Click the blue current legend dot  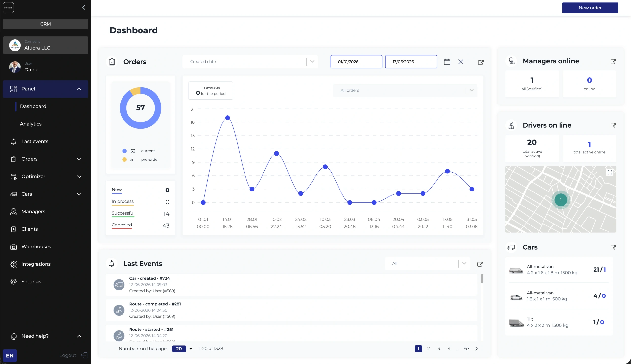[x=124, y=151]
